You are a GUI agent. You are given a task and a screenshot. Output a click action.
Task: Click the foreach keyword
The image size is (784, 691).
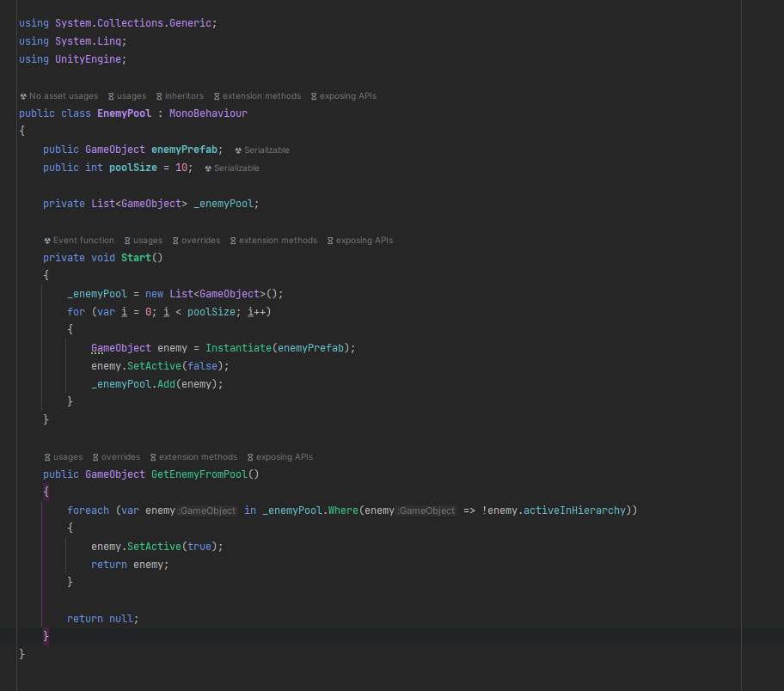point(88,511)
